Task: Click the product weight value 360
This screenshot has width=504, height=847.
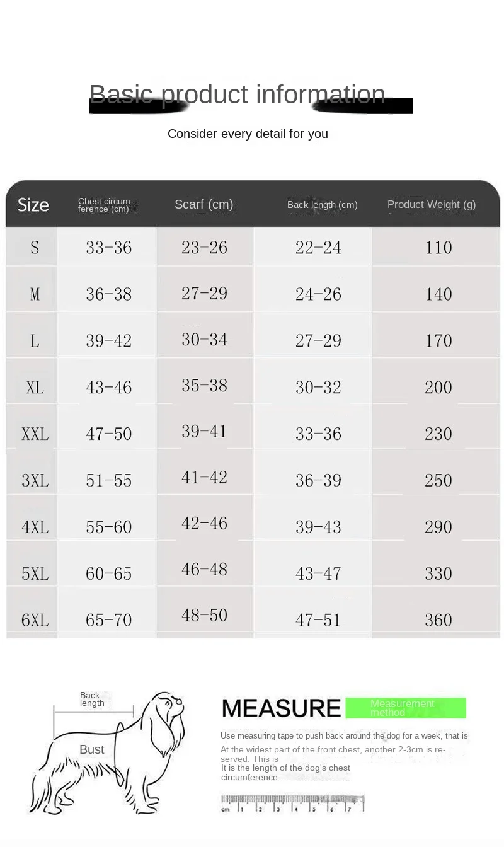Action: [438, 620]
